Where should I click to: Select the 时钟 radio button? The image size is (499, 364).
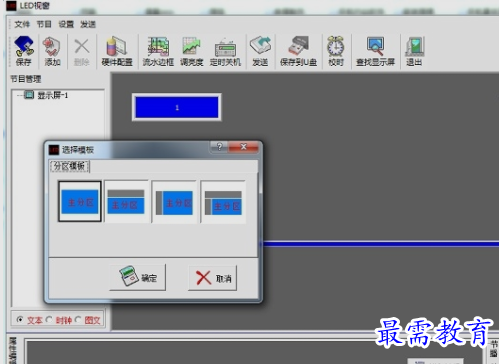click(x=49, y=320)
